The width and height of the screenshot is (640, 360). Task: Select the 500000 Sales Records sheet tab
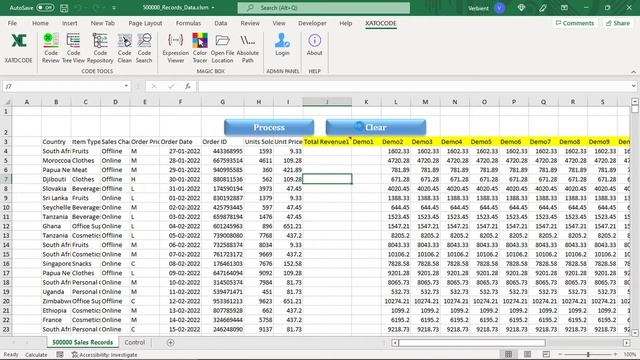[x=82, y=342]
